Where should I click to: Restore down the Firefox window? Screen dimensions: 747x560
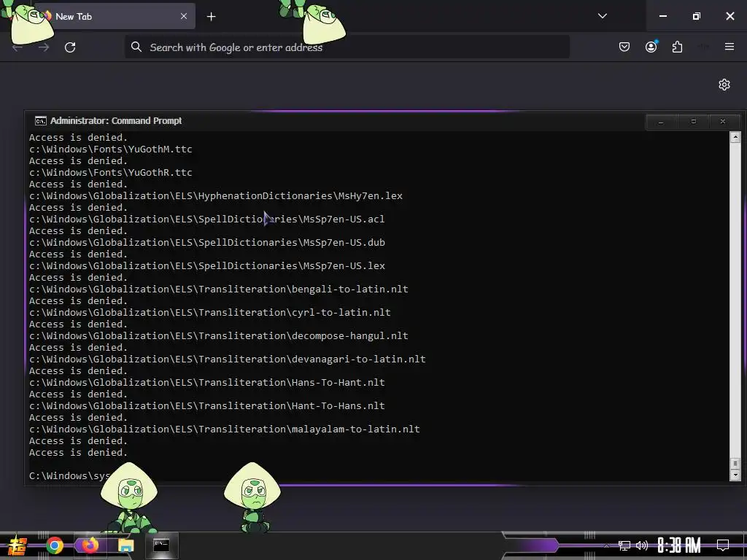(x=697, y=16)
